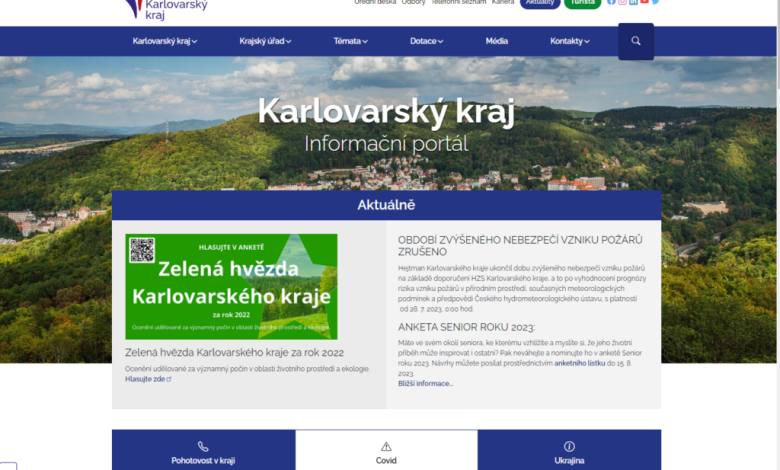The height and width of the screenshot is (470, 780).
Task: Open the Twitter bird icon
Action: (x=655, y=2)
